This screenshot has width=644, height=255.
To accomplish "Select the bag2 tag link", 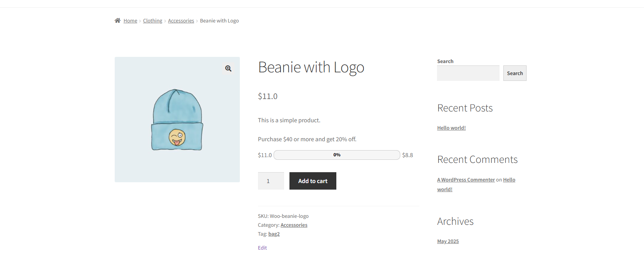I will point(274,234).
